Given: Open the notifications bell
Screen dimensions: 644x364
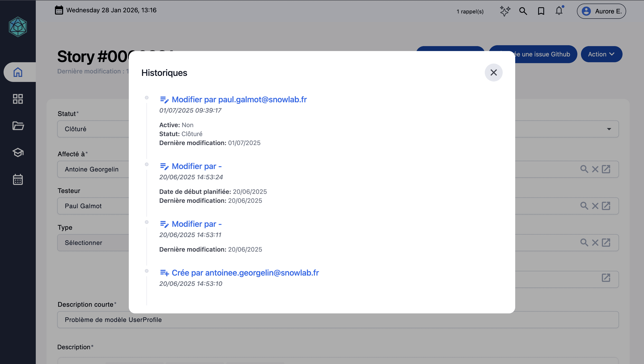Looking at the screenshot, I should (x=559, y=11).
